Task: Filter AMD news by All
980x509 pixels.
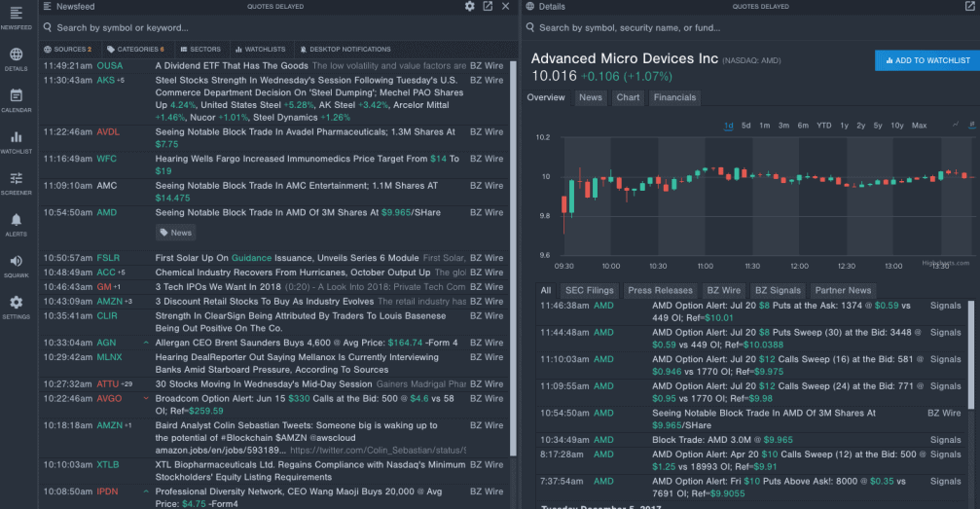Action: tap(546, 290)
